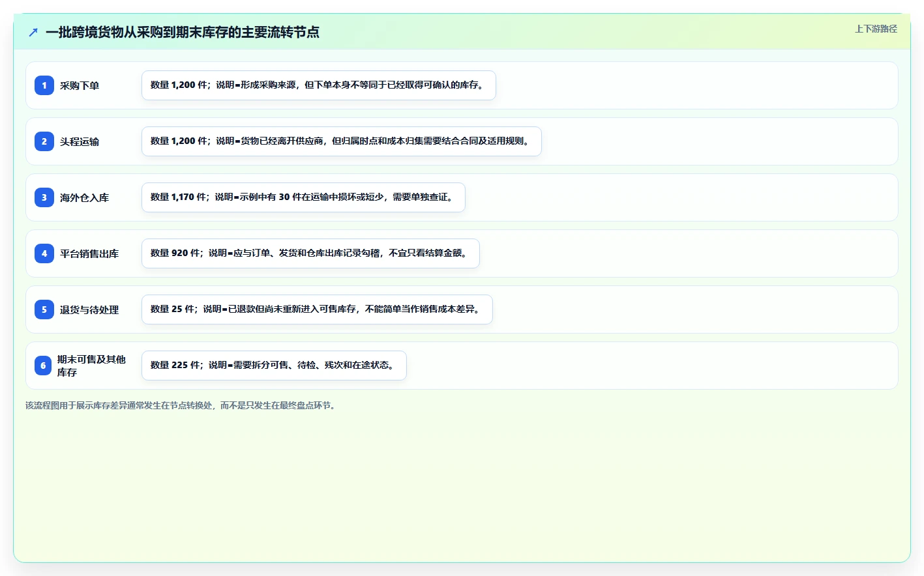Screen dimensions: 924x576
Task: Click the step 6 number badge
Action: [x=43, y=366]
